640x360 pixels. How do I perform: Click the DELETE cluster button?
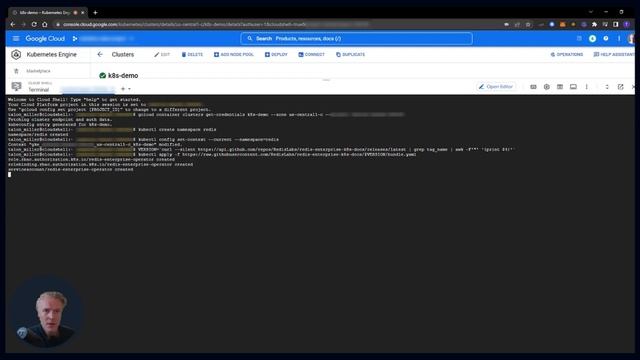point(192,54)
